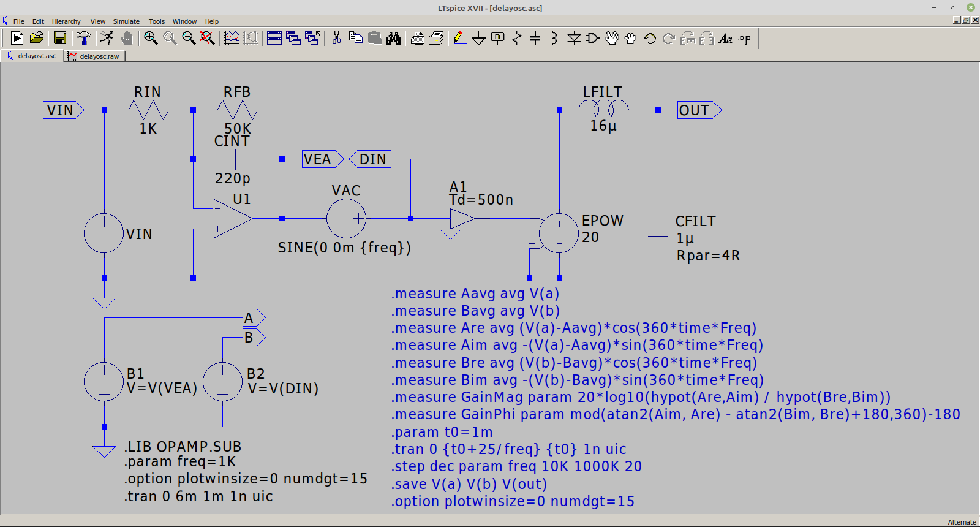This screenshot has width=980, height=527.
Task: Click the .measure GainMag directive
Action: point(641,397)
